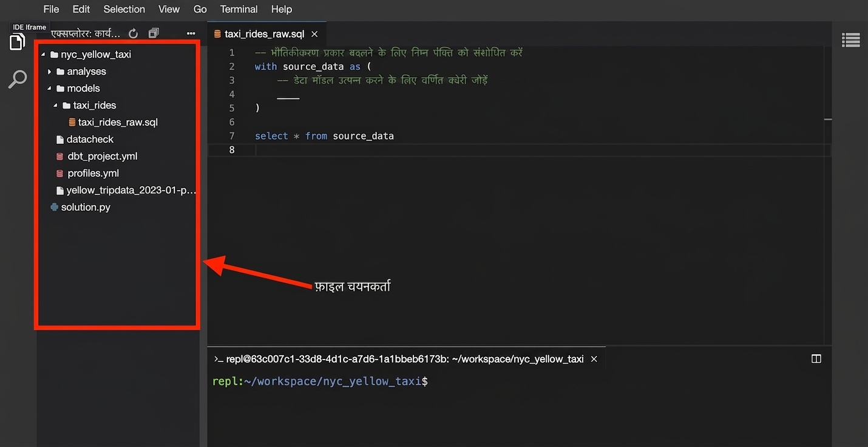Screen dimensions: 868x447
Task: Click the database icon on editor tab
Action: click(x=217, y=34)
